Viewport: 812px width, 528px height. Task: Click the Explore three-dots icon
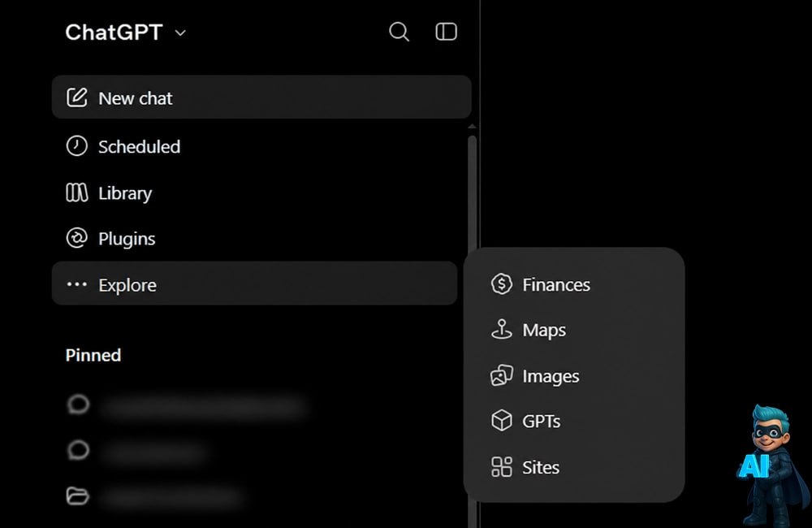[76, 284]
